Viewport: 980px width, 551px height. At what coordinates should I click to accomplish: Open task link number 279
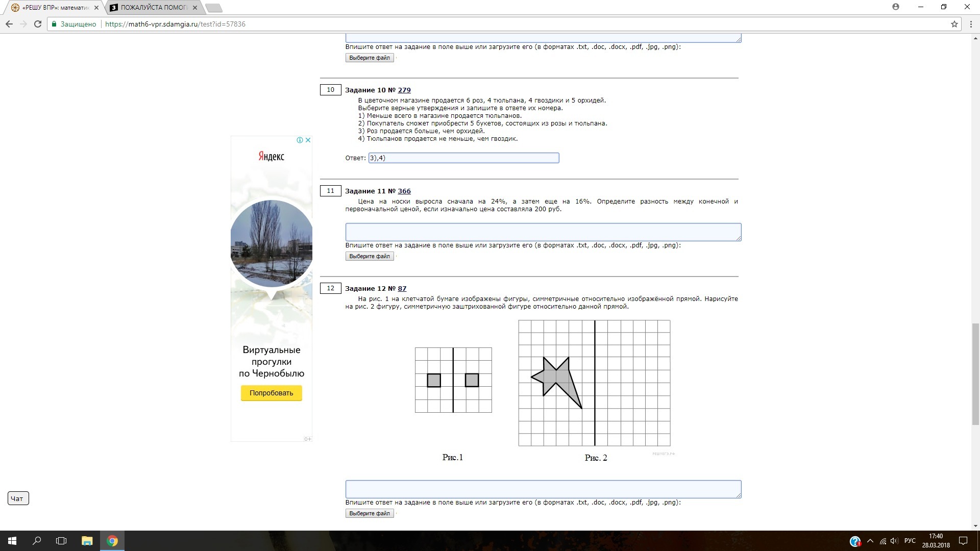pos(404,90)
